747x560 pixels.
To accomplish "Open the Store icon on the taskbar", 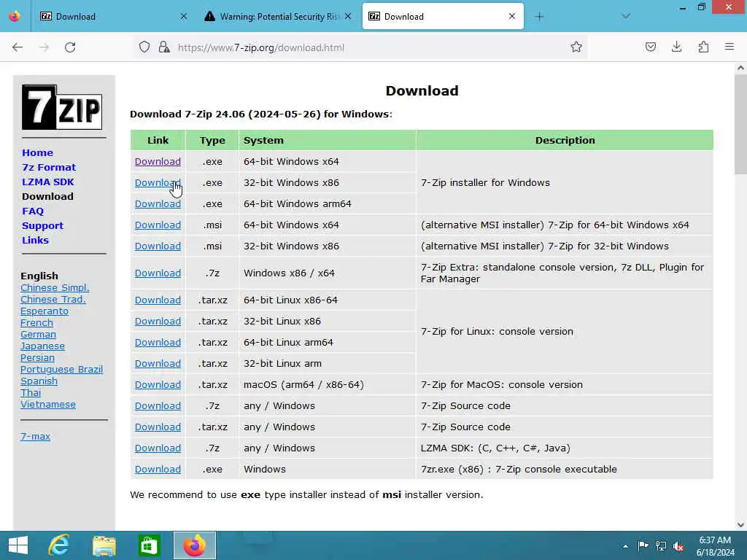I will 149,545.
